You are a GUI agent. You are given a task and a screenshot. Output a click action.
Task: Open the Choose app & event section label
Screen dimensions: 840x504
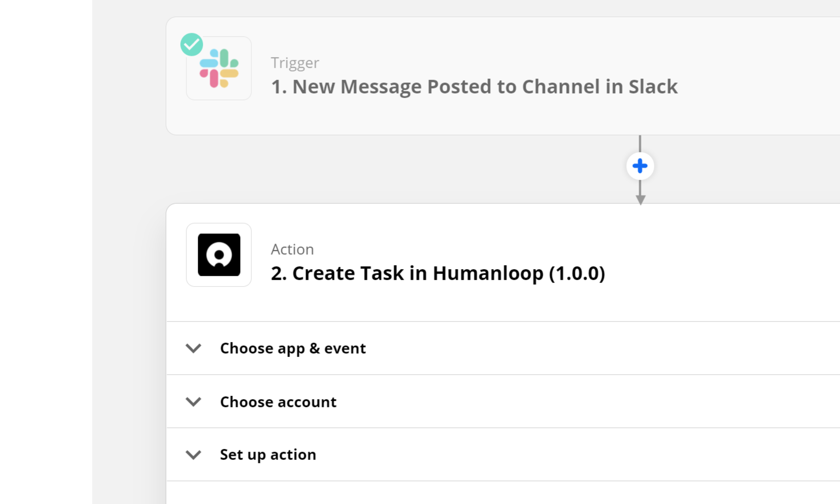pyautogui.click(x=293, y=348)
